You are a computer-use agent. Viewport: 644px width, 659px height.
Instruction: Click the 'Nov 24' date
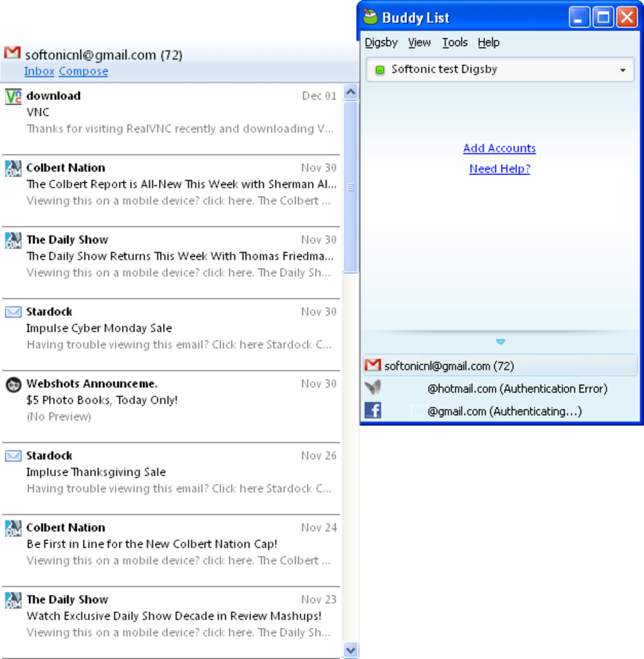319,528
